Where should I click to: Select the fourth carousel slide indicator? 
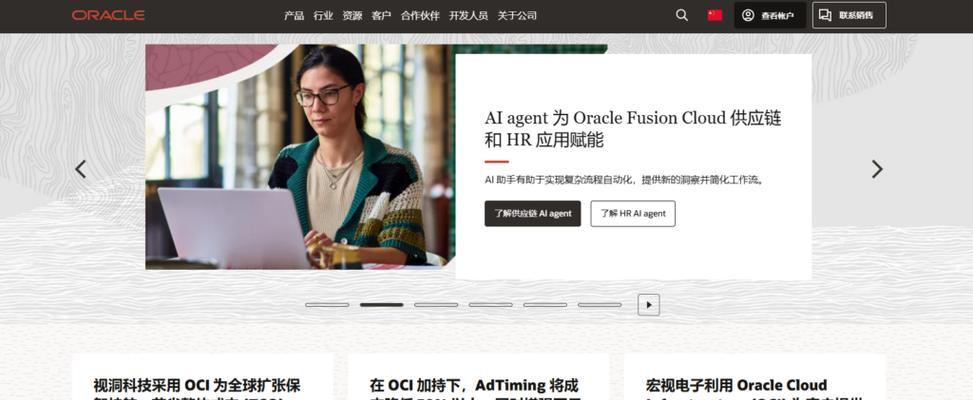click(x=491, y=304)
